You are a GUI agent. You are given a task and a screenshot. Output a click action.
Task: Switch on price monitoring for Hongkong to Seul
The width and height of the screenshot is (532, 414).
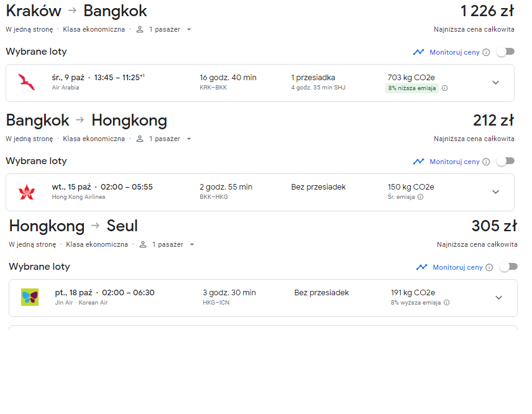508,267
